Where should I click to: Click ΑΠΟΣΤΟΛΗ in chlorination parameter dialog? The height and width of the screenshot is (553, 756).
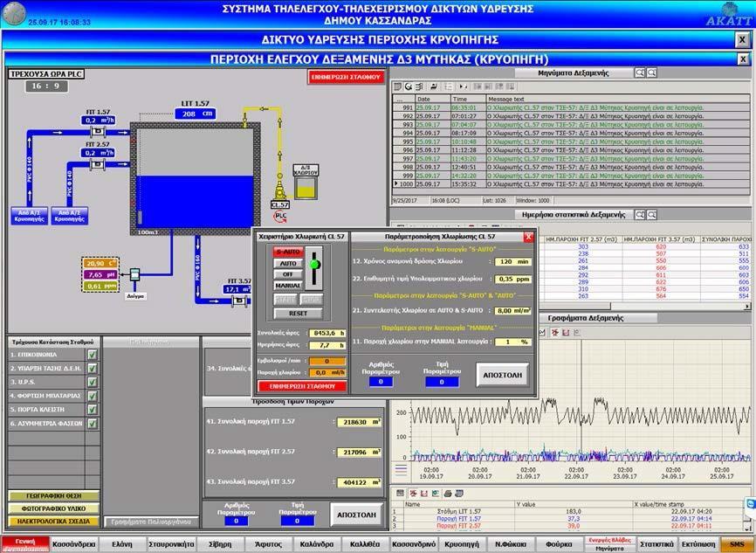click(502, 375)
